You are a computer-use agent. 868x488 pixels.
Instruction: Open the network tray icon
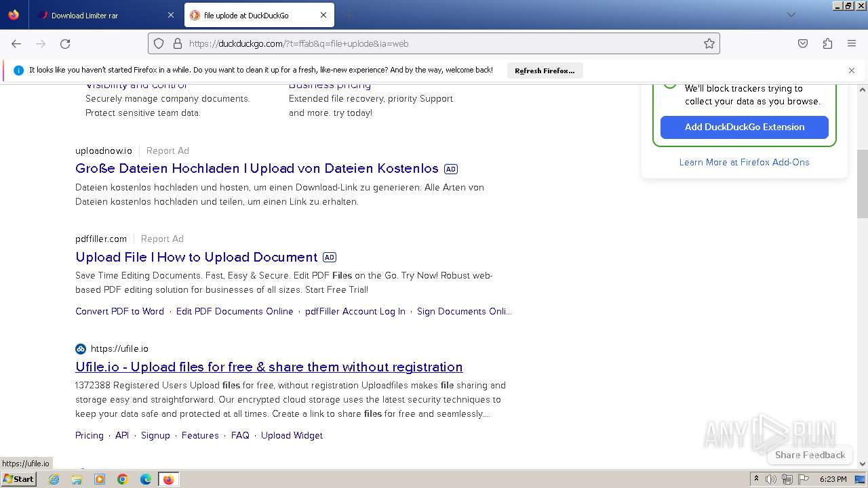pos(787,479)
